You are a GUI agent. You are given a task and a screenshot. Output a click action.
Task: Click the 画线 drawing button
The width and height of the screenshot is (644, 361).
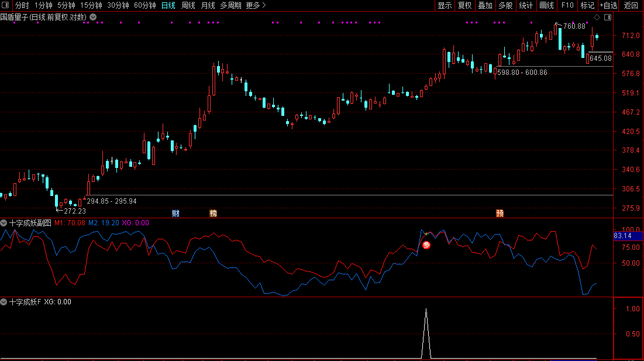[546, 5]
